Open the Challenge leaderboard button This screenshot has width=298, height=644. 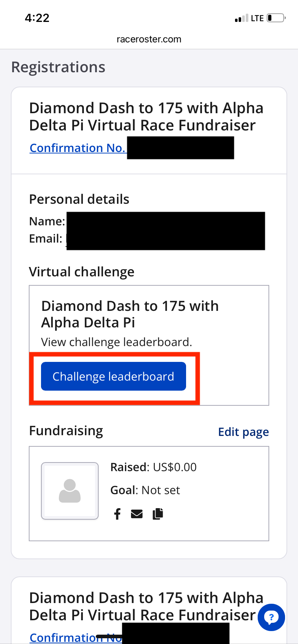[x=113, y=376]
